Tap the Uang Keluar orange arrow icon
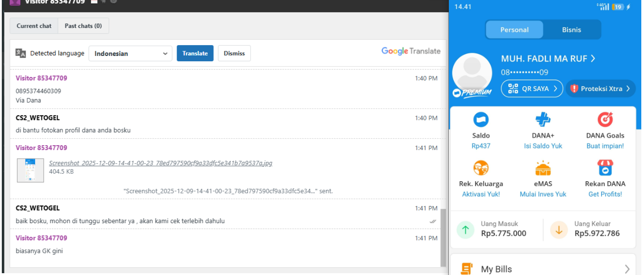Viewport: 644px width, 275px height. (x=559, y=229)
